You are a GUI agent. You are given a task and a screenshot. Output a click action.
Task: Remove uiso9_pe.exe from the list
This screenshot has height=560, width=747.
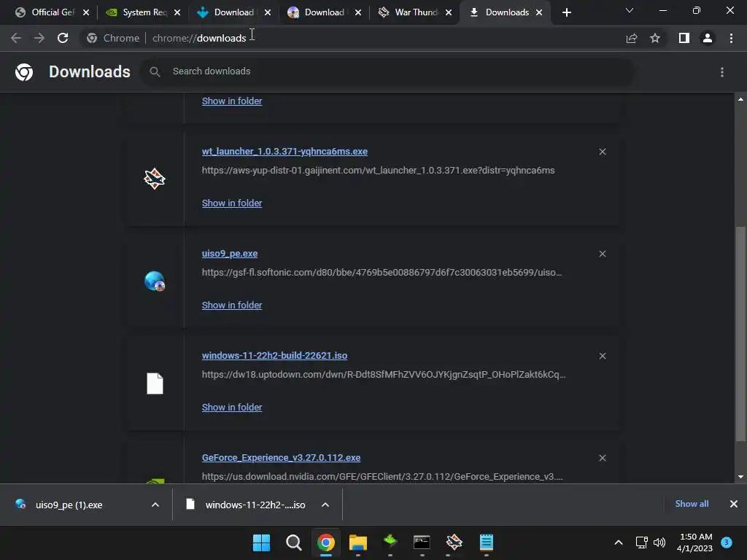(603, 254)
